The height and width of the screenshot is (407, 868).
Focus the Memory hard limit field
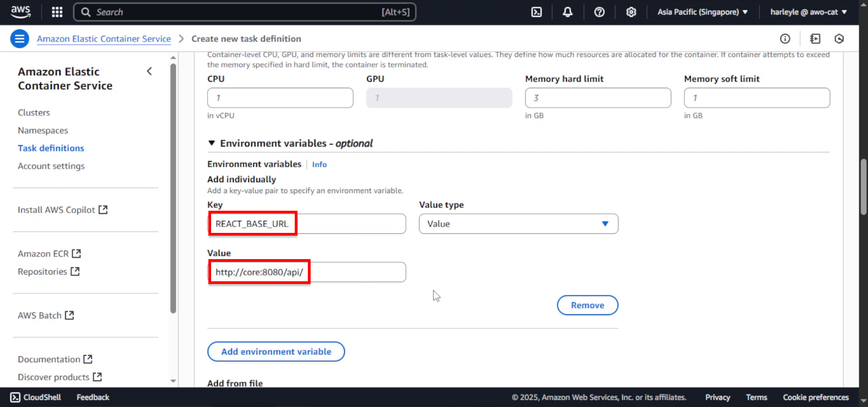(x=598, y=98)
